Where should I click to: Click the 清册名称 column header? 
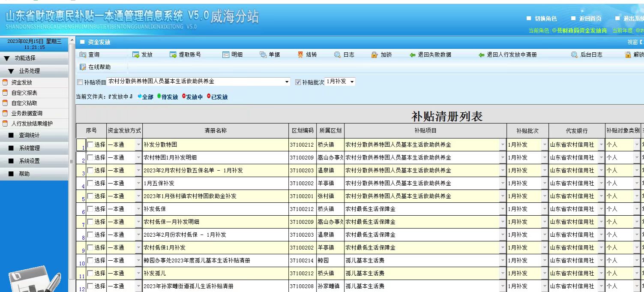(216, 131)
